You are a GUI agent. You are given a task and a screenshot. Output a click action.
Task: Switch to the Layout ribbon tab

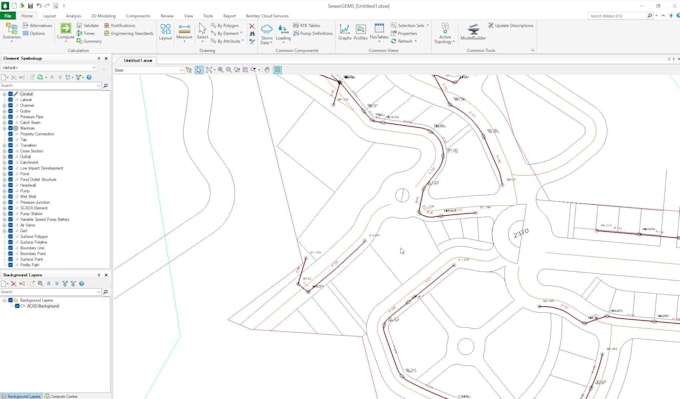coord(49,16)
